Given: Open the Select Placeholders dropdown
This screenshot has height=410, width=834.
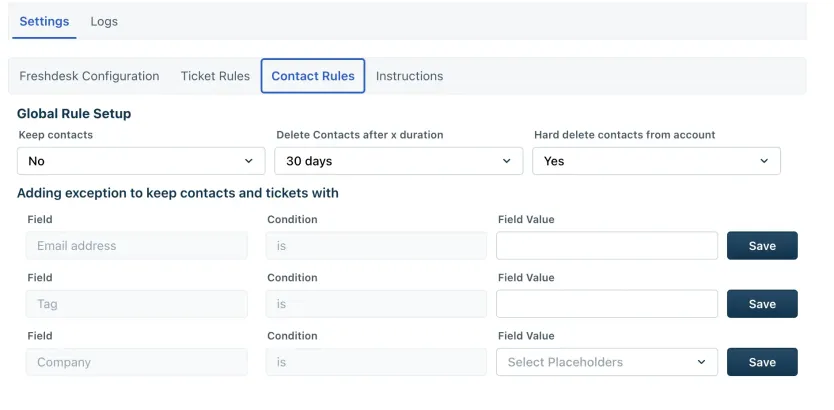Looking at the screenshot, I should (607, 362).
